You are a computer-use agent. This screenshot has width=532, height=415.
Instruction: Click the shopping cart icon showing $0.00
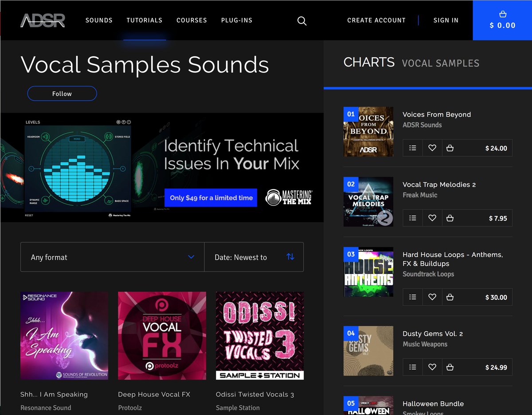click(x=502, y=20)
